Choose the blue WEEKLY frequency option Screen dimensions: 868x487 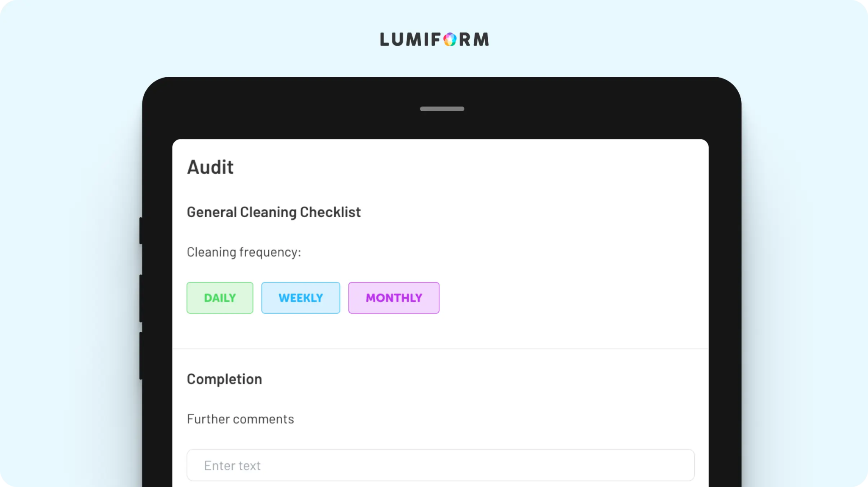(300, 298)
